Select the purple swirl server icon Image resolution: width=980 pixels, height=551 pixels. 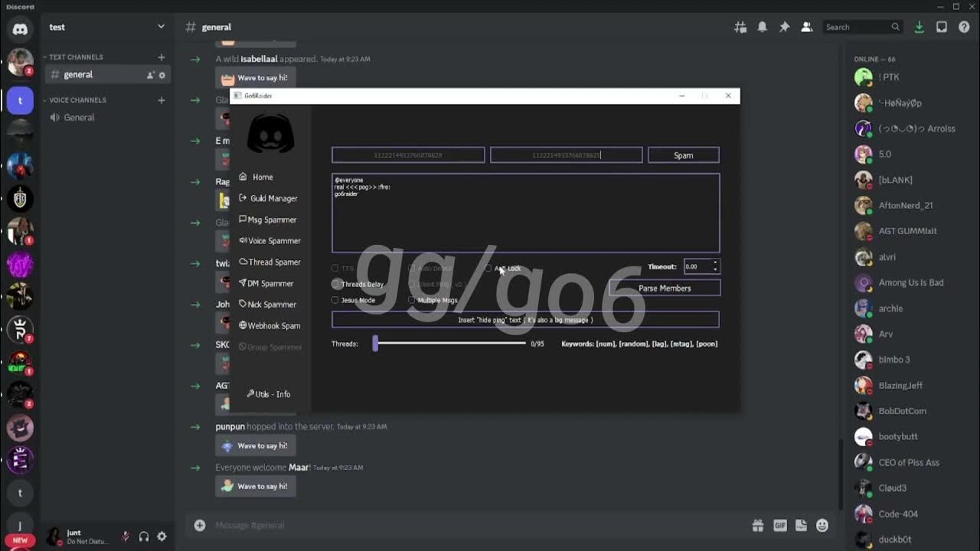[20, 266]
